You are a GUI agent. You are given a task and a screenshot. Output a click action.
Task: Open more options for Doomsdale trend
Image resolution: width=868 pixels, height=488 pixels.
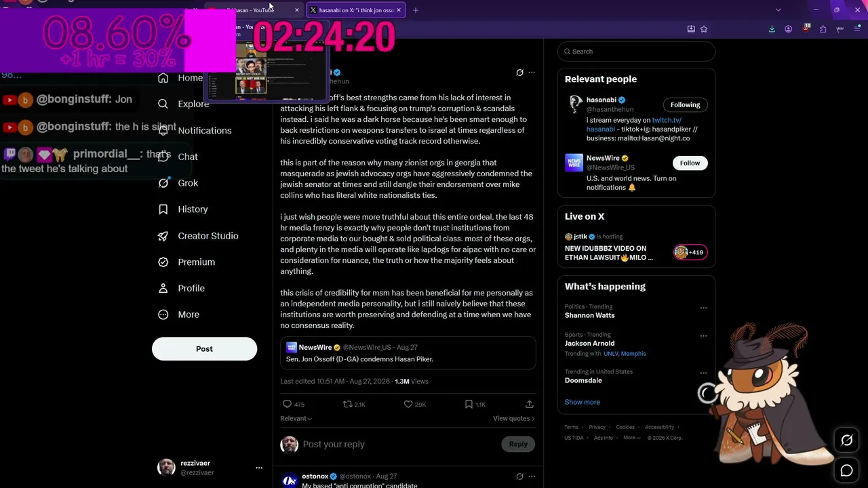703,373
